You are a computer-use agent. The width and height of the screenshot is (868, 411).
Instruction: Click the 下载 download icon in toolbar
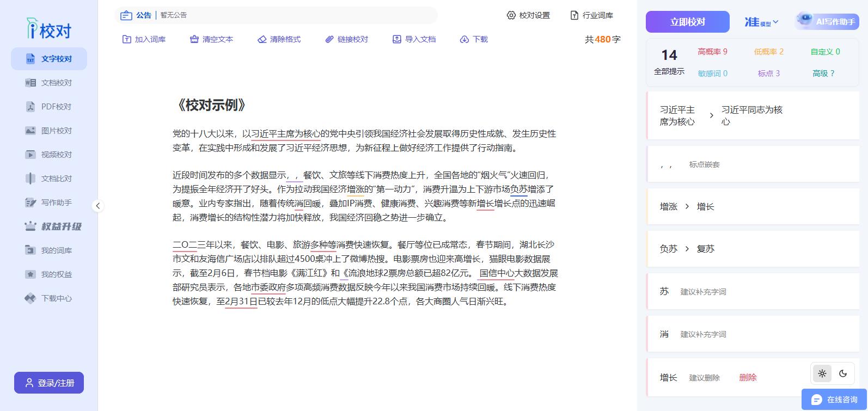(x=464, y=39)
